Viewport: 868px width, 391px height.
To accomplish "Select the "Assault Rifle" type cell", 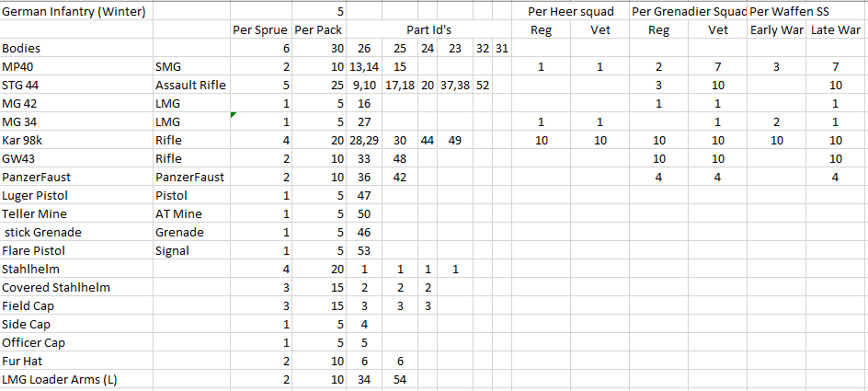I will 190,85.
